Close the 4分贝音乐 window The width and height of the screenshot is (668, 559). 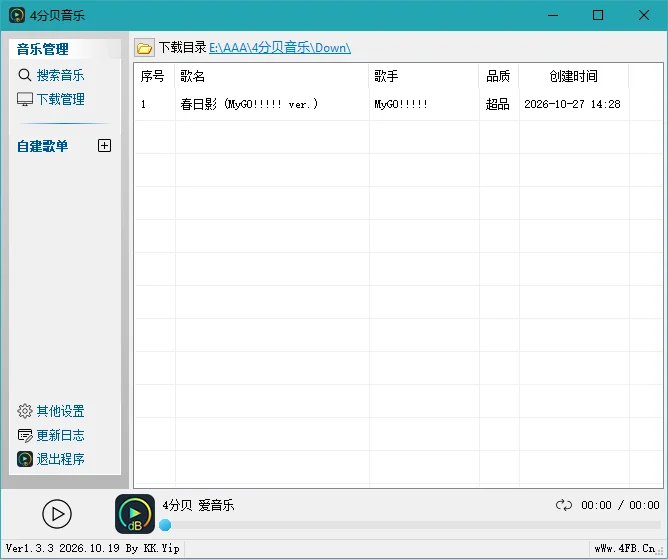coord(644,15)
